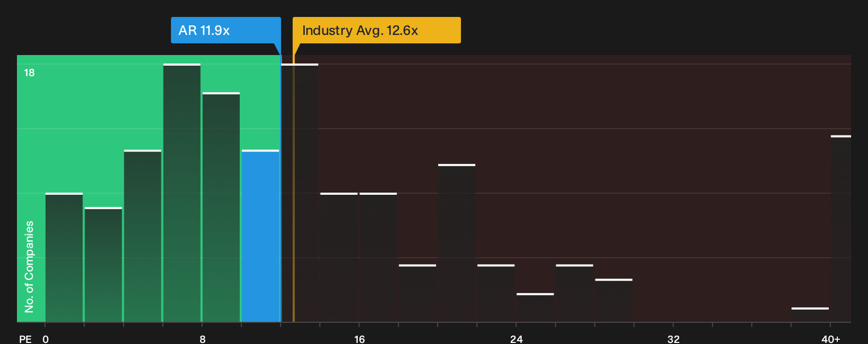The image size is (868, 344).
Task: Click the '0' x-axis tick label
Action: point(46,339)
